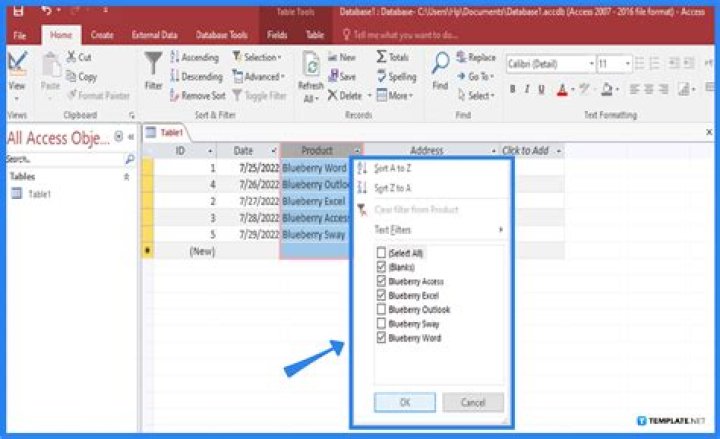Viewport: 720px width, 439px height.
Task: Click Cancel in the filter popup
Action: tap(473, 402)
